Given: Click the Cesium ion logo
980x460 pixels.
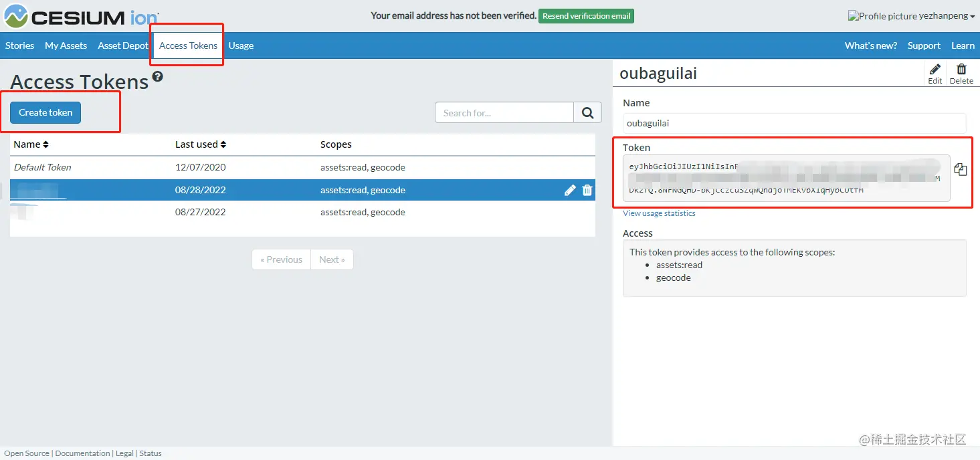Looking at the screenshot, I should tap(82, 16).
